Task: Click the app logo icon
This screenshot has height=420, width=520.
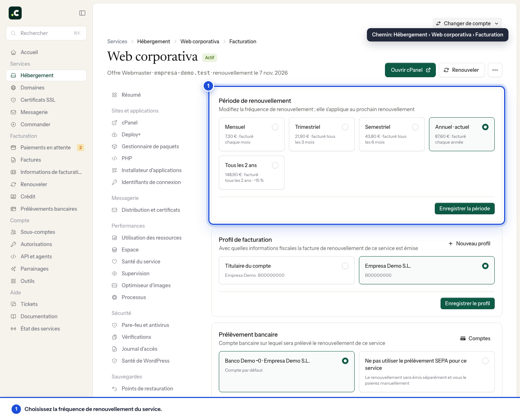Action: point(15,13)
